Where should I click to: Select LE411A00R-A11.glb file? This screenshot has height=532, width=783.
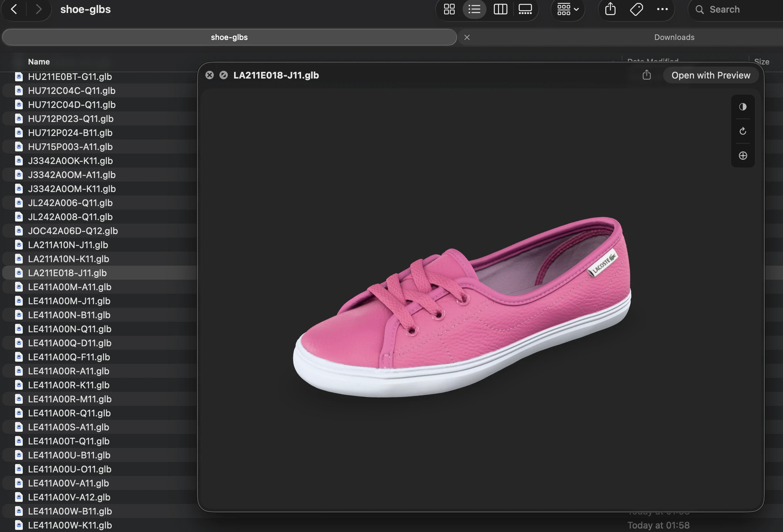coord(68,371)
